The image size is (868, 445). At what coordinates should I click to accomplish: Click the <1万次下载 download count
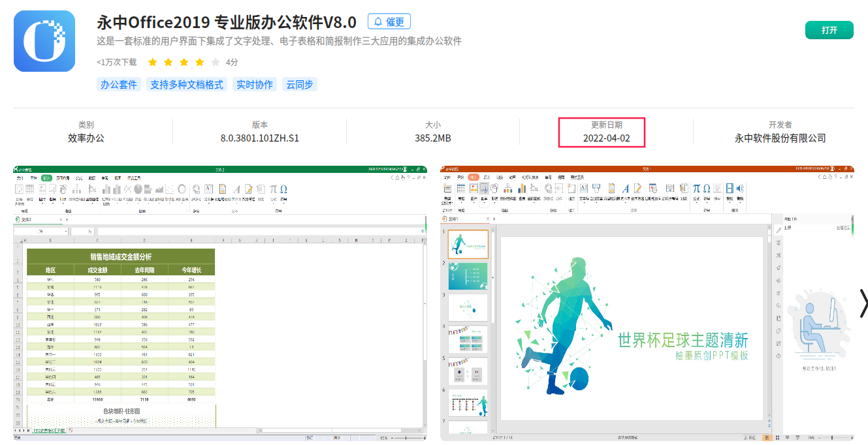[117, 63]
